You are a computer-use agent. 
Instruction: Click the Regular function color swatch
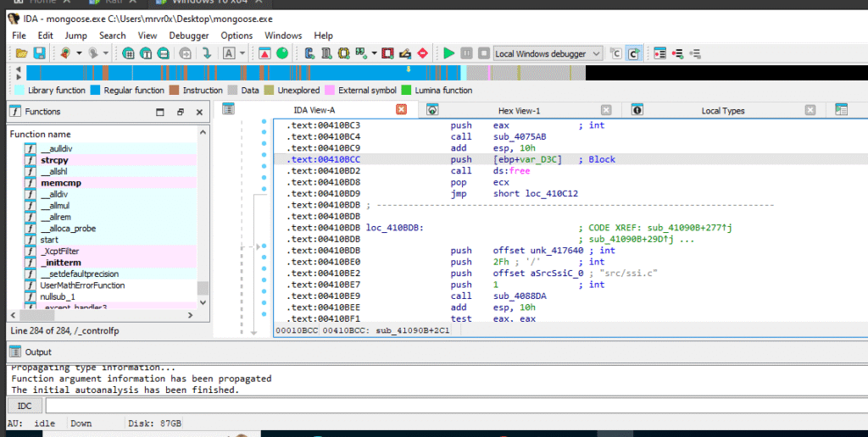click(95, 90)
